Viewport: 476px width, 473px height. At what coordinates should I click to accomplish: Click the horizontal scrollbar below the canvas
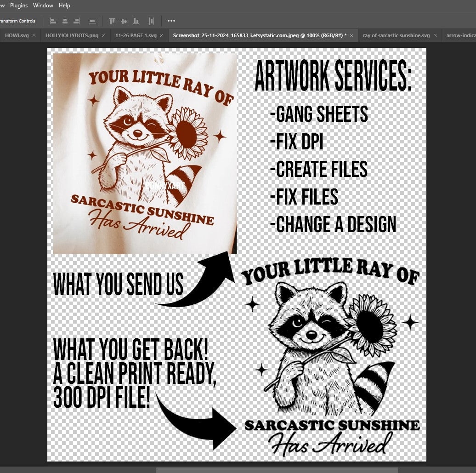[277, 470]
